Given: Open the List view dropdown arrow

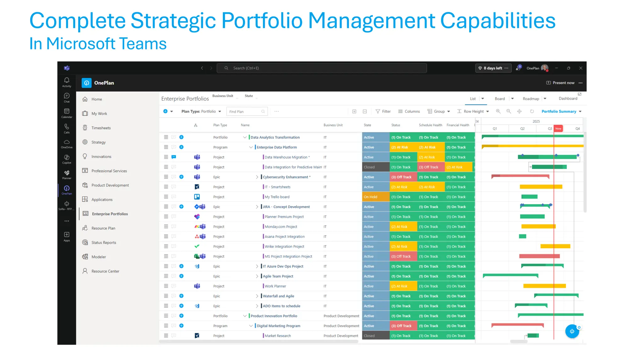Looking at the screenshot, I should (483, 98).
